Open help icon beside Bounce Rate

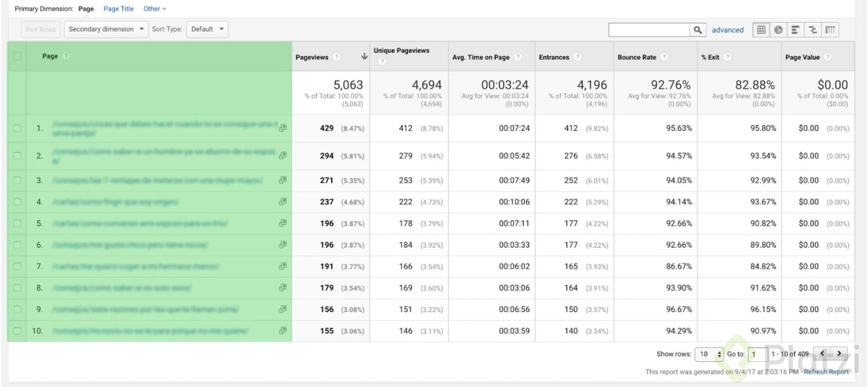click(664, 57)
